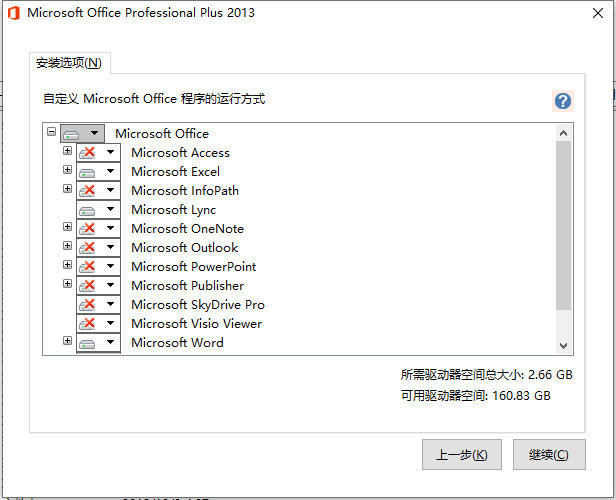Click the 上一步(K) back button
Screen dimensions: 616x500
click(462, 455)
